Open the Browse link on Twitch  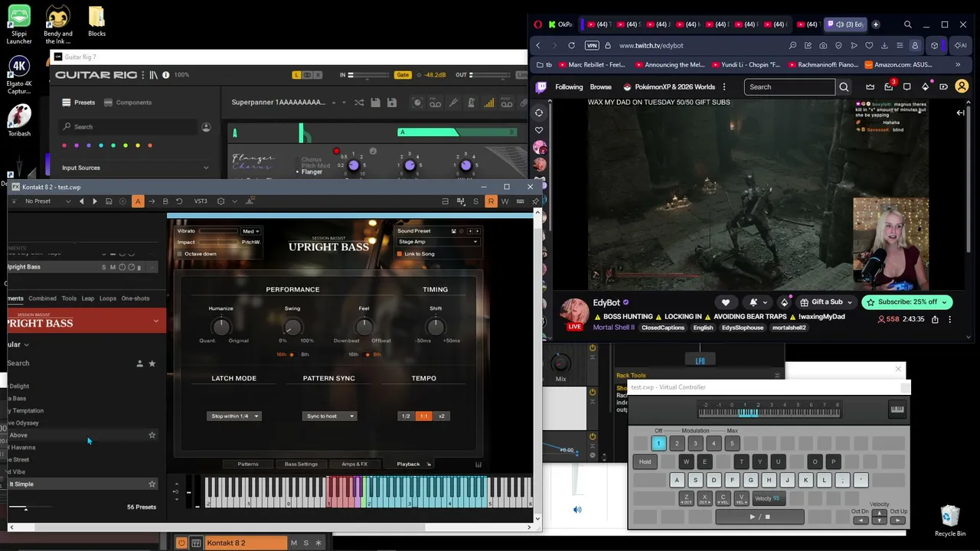point(600,86)
